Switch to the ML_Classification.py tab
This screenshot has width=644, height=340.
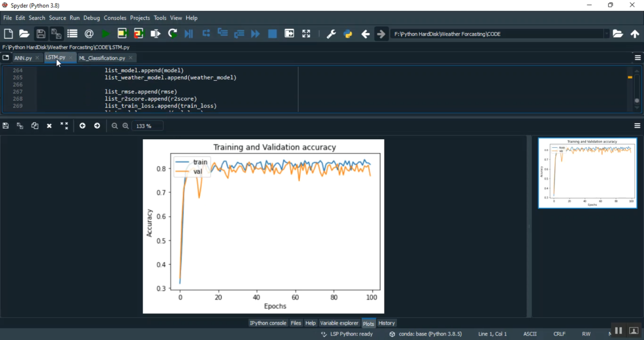(102, 58)
